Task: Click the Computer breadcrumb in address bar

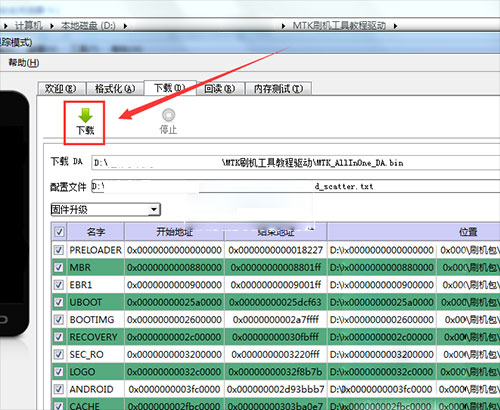Action: pos(28,26)
